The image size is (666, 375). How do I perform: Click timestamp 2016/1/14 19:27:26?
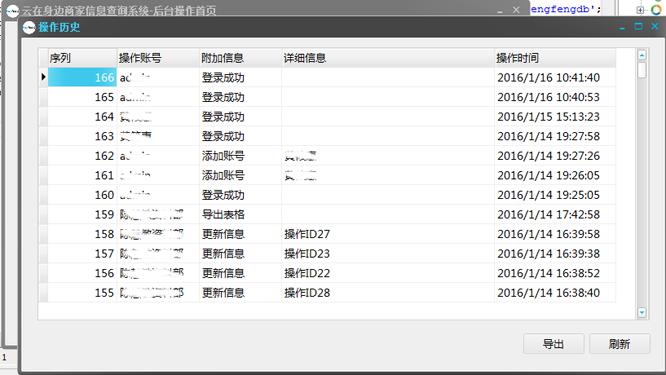[548, 156]
